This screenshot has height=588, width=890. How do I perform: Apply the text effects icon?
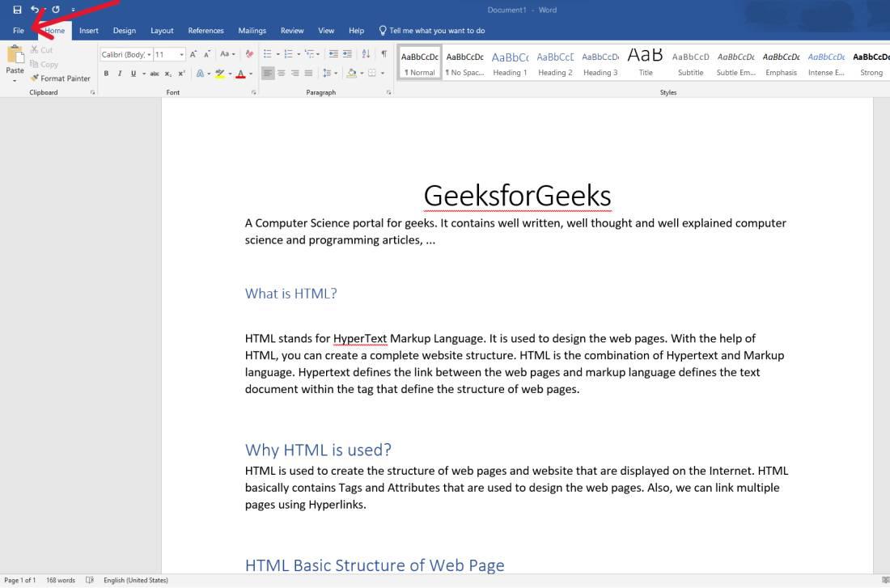(200, 74)
